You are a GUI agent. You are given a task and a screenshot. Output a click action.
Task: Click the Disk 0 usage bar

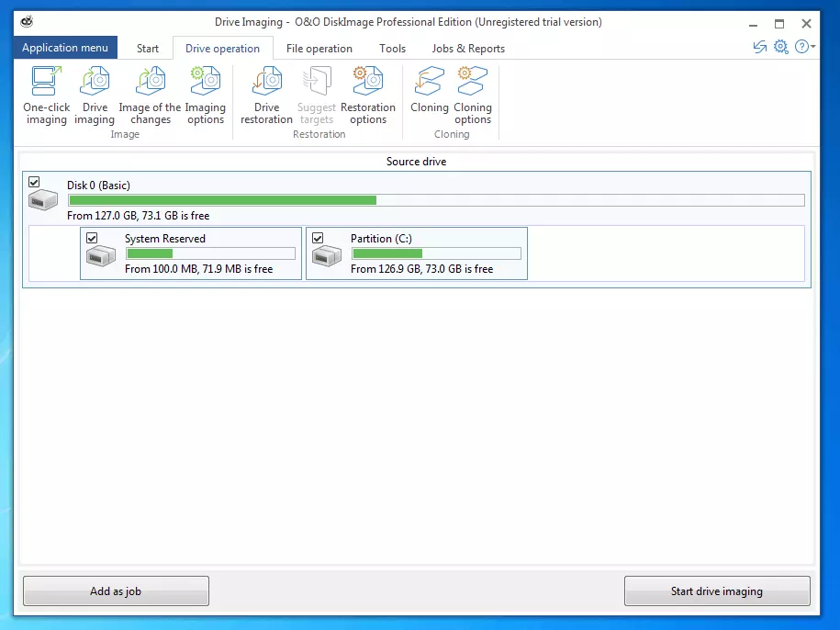(x=436, y=200)
